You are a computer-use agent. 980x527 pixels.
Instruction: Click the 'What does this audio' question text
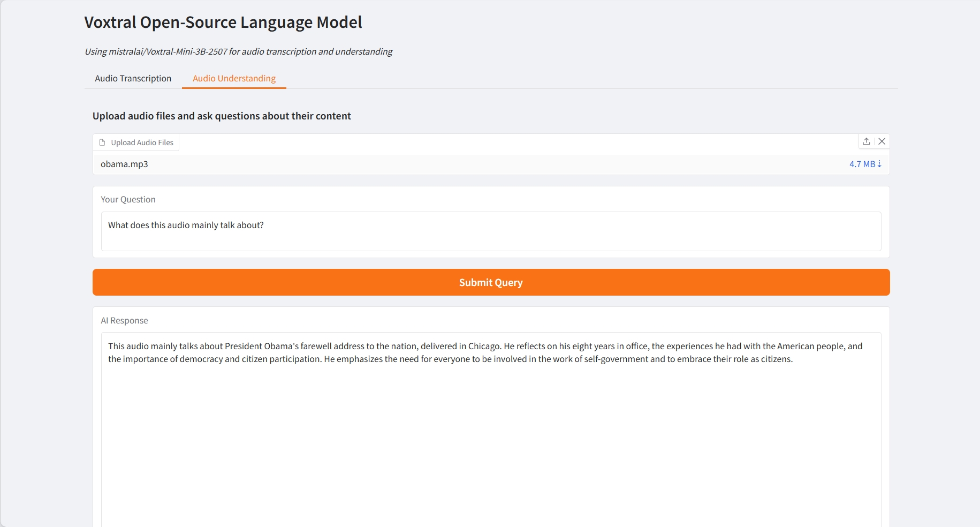[x=186, y=225]
